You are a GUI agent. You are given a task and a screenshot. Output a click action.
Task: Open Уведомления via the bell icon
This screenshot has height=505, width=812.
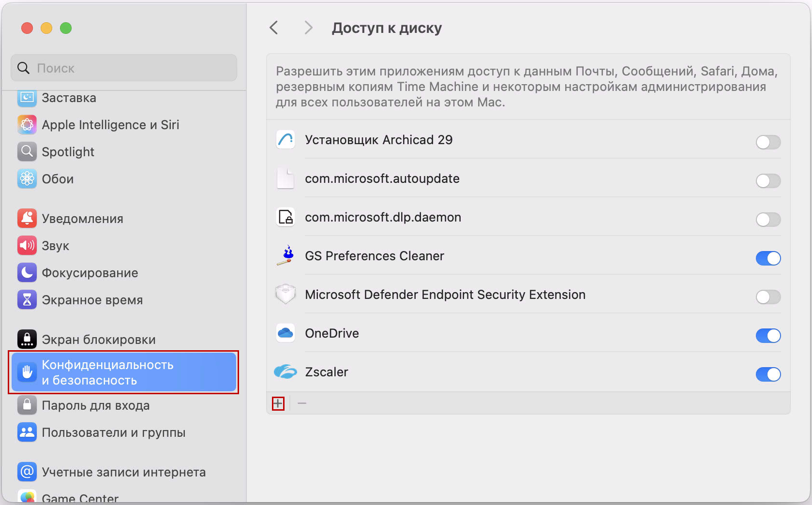pos(27,218)
